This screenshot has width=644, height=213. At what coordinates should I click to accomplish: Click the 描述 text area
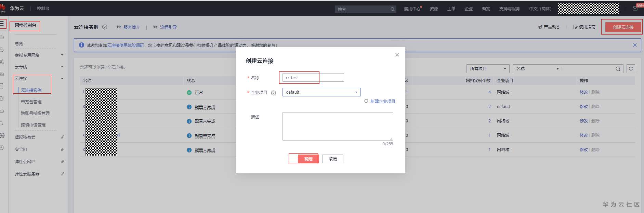338,126
